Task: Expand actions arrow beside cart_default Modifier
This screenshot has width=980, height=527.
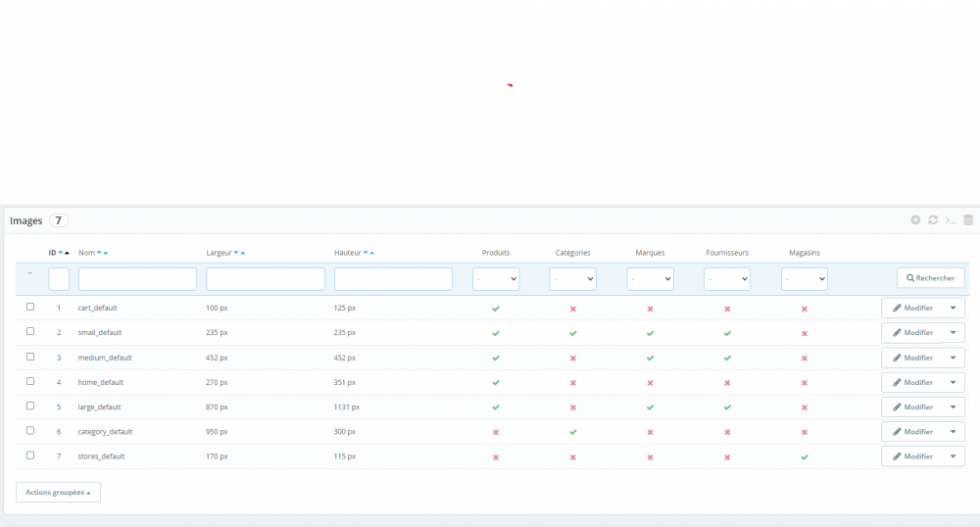Action: click(954, 308)
